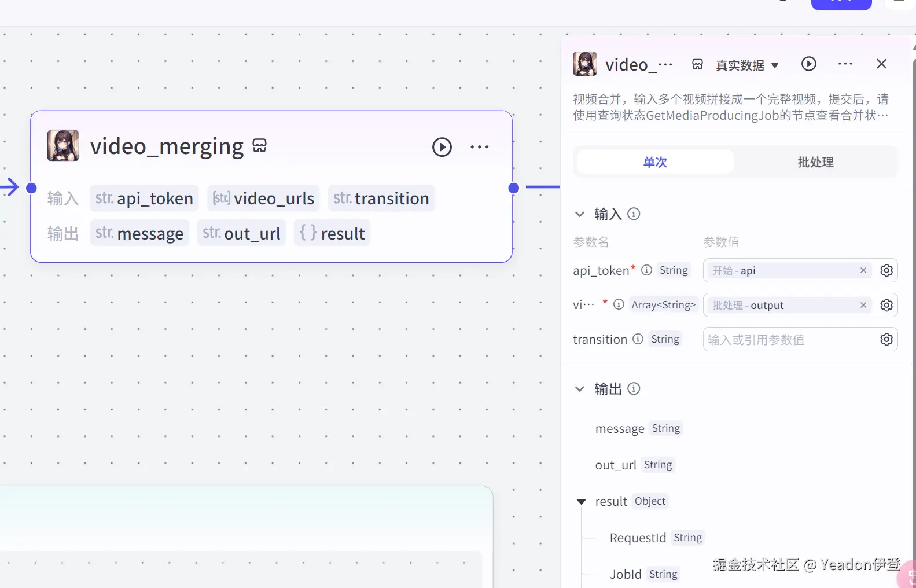This screenshot has width=916, height=588.
Task: Show info icon for transition parameter
Action: (638, 339)
